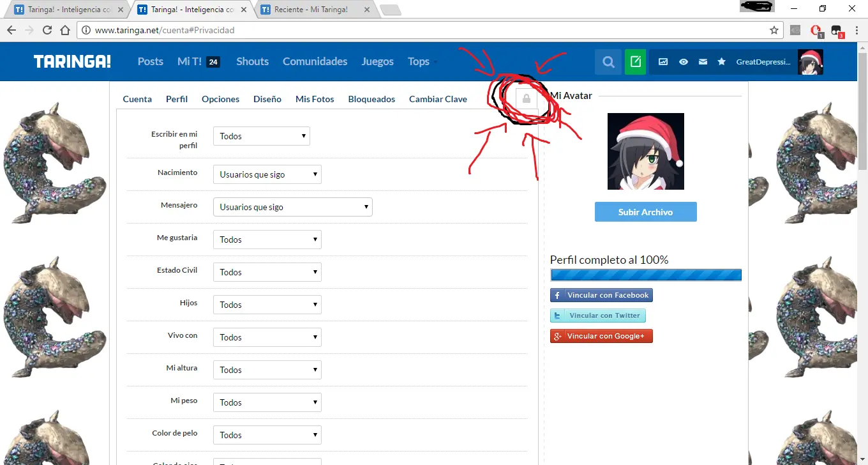The image size is (868, 465).
Task: Open the Chrome three-dot menu
Action: click(855, 30)
